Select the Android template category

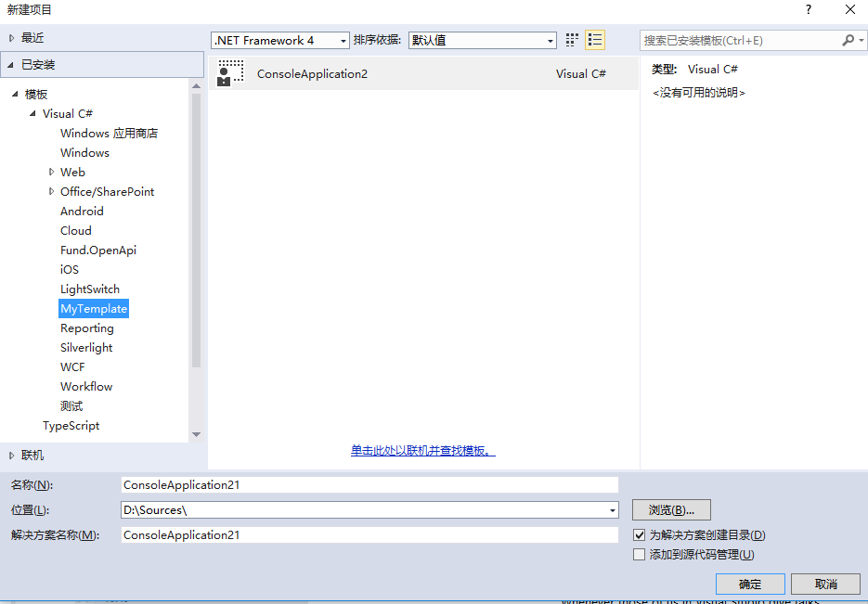(82, 212)
